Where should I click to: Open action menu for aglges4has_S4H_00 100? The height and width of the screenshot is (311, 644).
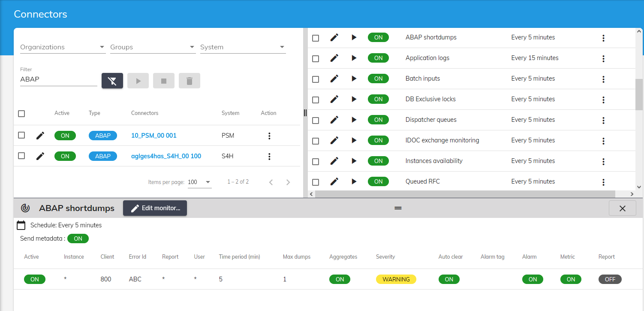[269, 157]
